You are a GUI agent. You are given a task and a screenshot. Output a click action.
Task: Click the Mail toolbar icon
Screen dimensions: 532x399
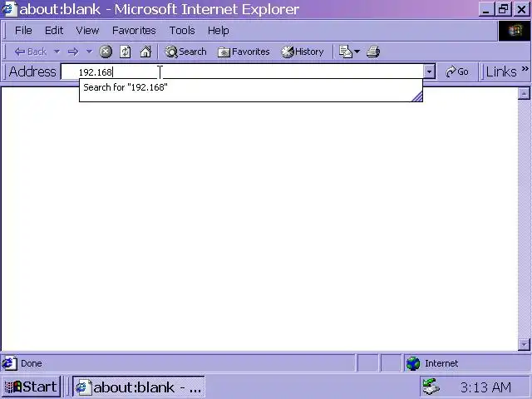346,52
